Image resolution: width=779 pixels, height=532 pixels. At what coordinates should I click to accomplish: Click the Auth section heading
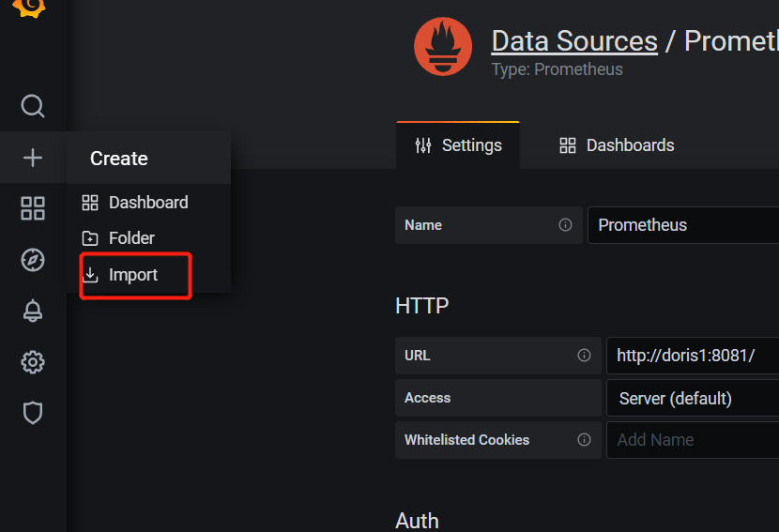tap(417, 521)
